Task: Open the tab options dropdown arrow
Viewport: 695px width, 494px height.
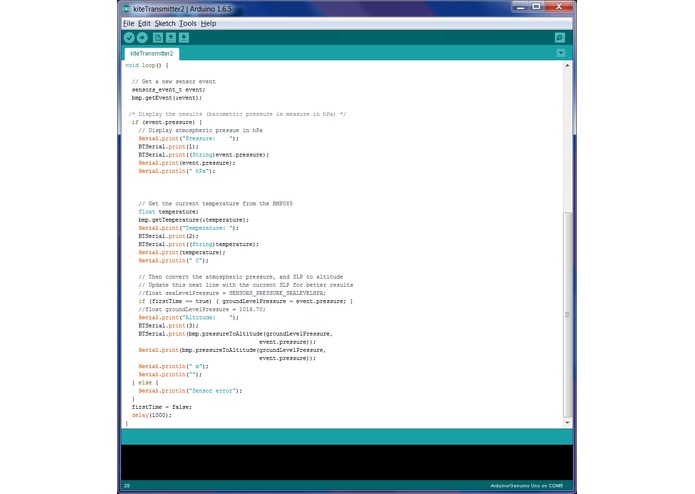Action: tap(561, 53)
